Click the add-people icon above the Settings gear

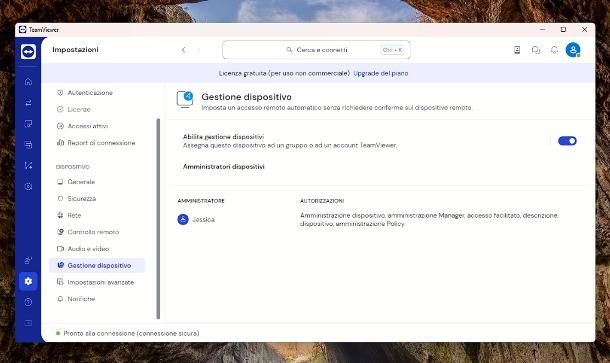28,260
